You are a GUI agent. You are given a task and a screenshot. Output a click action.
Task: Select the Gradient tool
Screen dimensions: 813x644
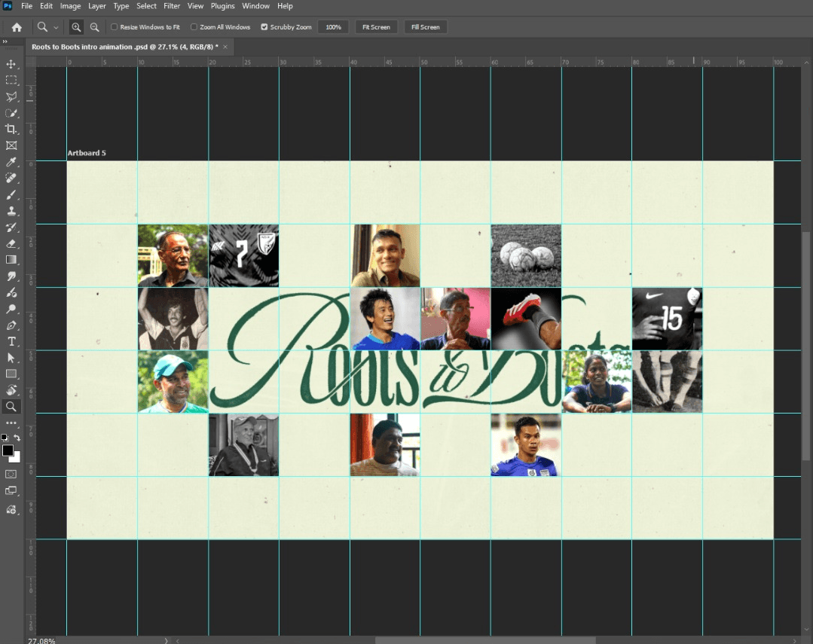(11, 260)
